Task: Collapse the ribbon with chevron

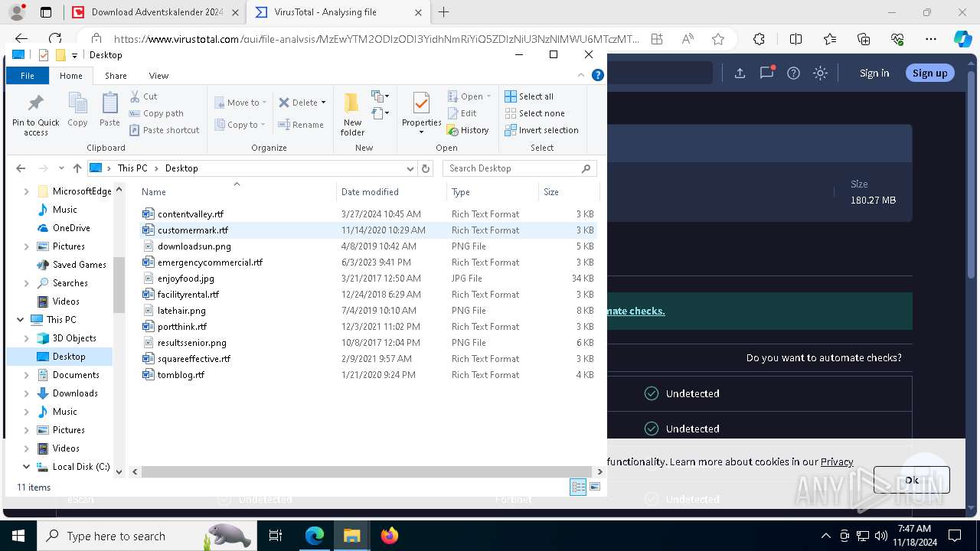Action: (582, 75)
